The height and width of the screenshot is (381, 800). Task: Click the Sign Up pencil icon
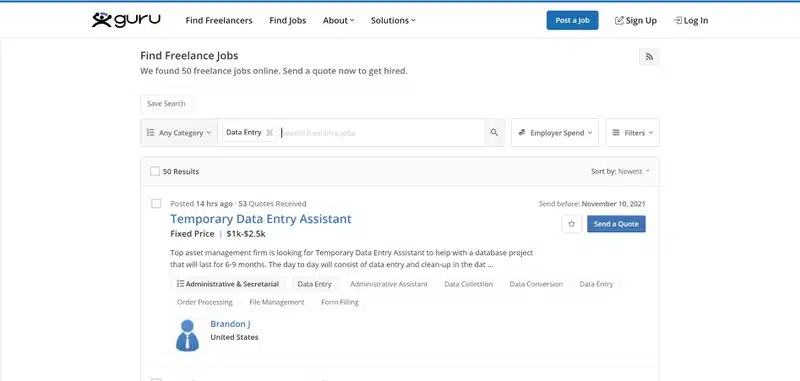pos(619,20)
